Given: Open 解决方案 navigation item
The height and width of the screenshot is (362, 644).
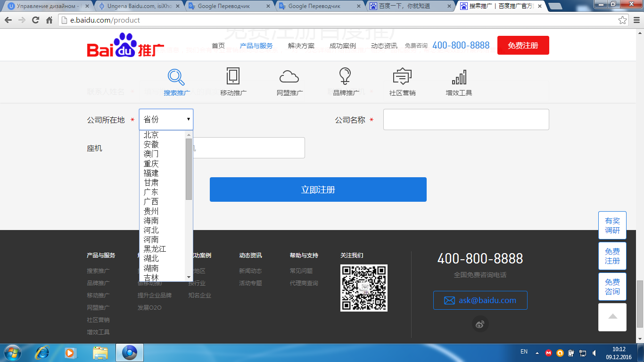Looking at the screenshot, I should pyautogui.click(x=301, y=46).
